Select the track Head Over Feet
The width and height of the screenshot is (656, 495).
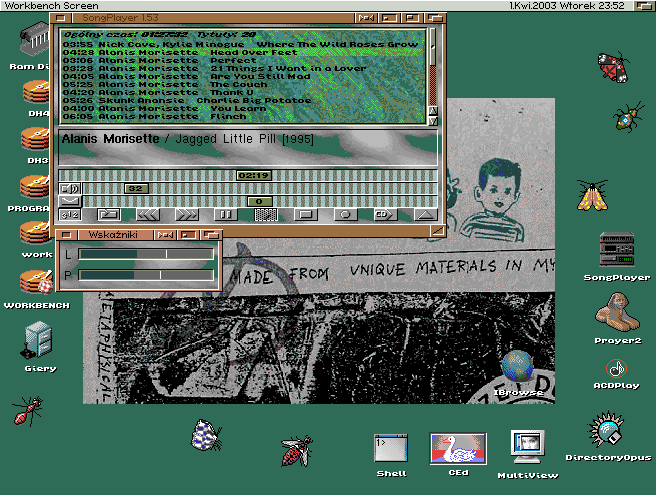(x=243, y=52)
